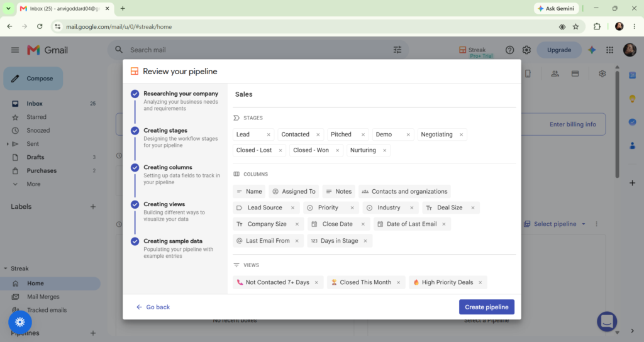644x342 pixels.
Task: Click the Compose button
Action: (33, 79)
